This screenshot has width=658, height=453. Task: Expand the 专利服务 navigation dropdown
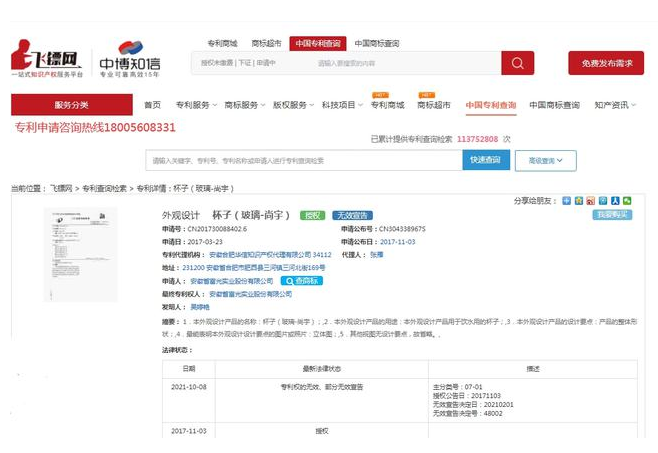[x=196, y=105]
